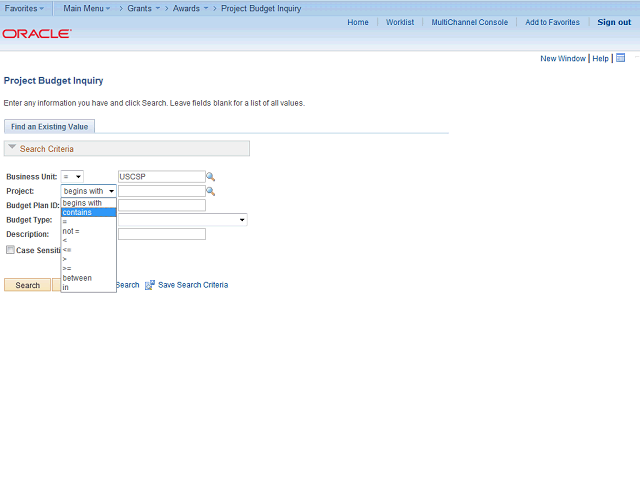Choose the '=' operator option
The width and height of the screenshot is (640, 480).
tap(89, 222)
